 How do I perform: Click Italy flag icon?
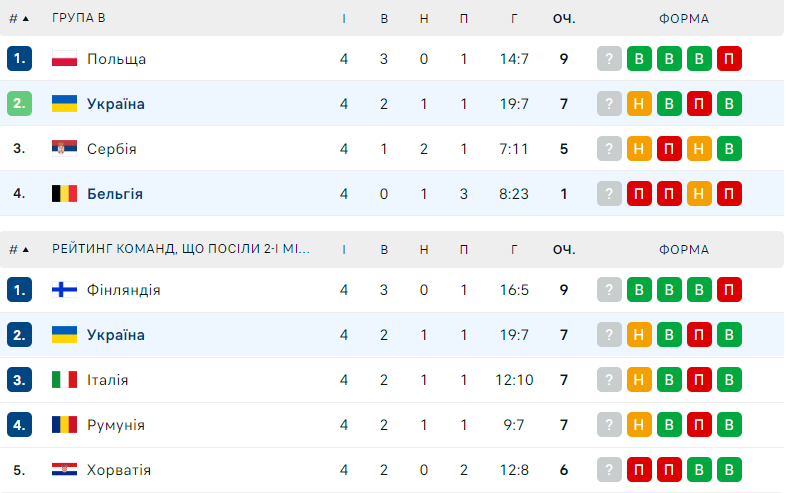coord(64,380)
